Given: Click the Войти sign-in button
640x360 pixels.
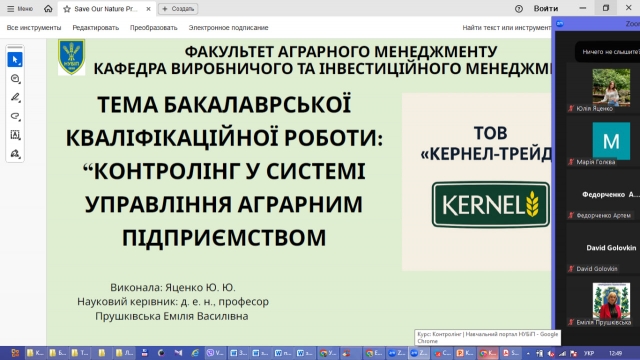Looking at the screenshot, I should [x=546, y=9].
